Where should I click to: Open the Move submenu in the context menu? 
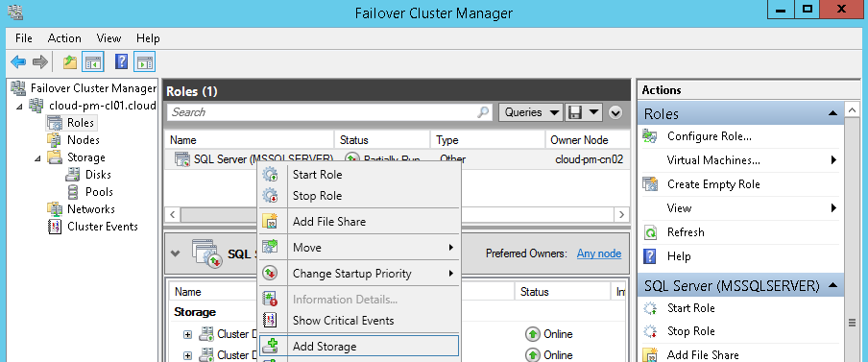(359, 248)
